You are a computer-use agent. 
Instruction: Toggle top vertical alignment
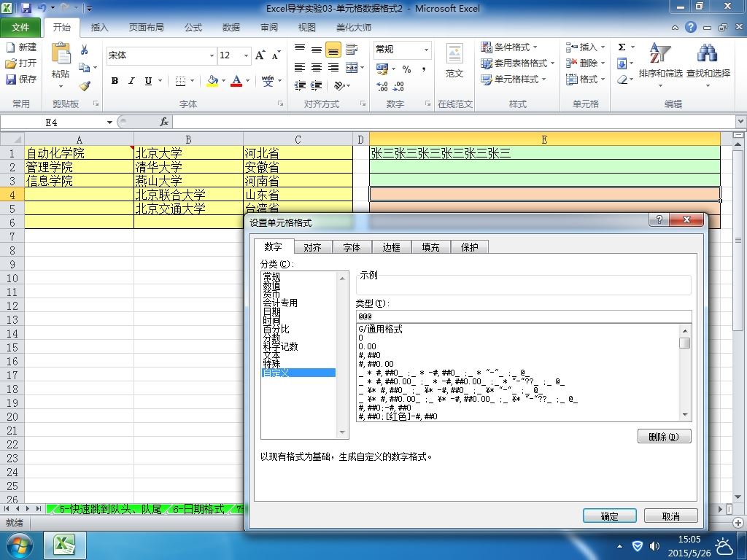[300, 49]
